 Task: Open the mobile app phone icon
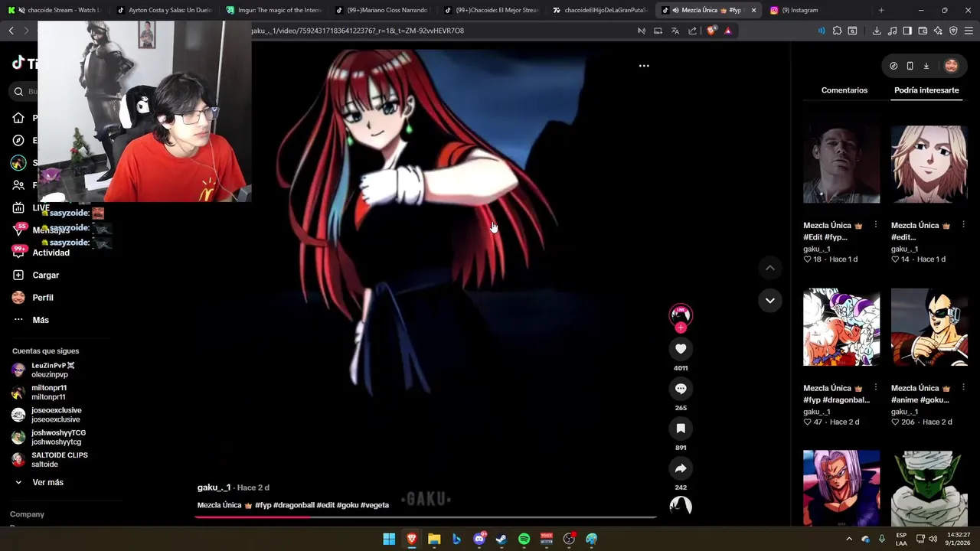[910, 66]
